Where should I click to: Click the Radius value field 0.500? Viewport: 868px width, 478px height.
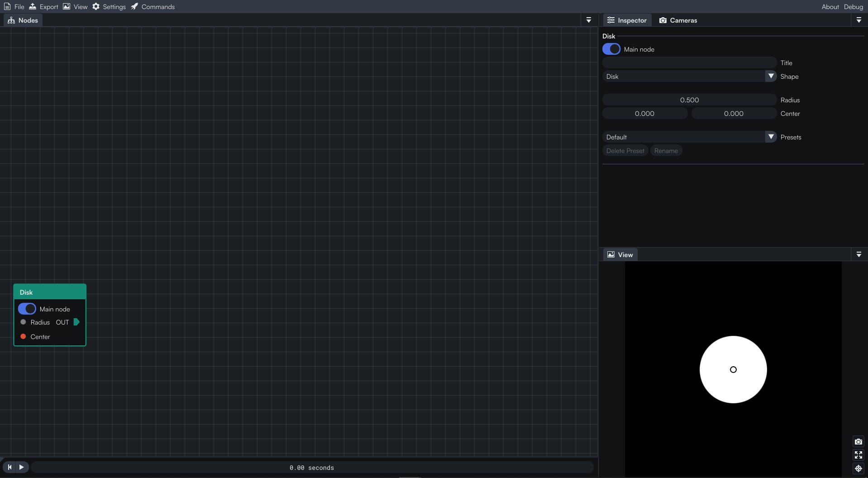pyautogui.click(x=689, y=100)
